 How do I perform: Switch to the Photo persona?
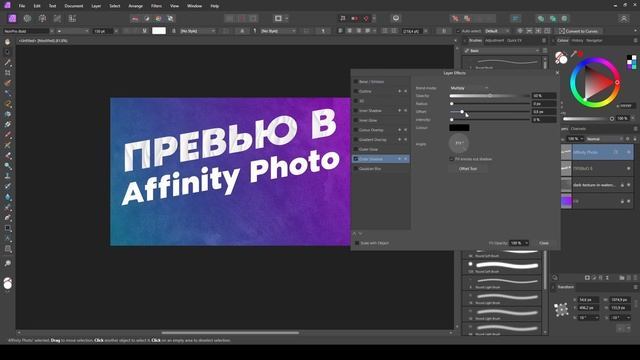(x=12, y=18)
